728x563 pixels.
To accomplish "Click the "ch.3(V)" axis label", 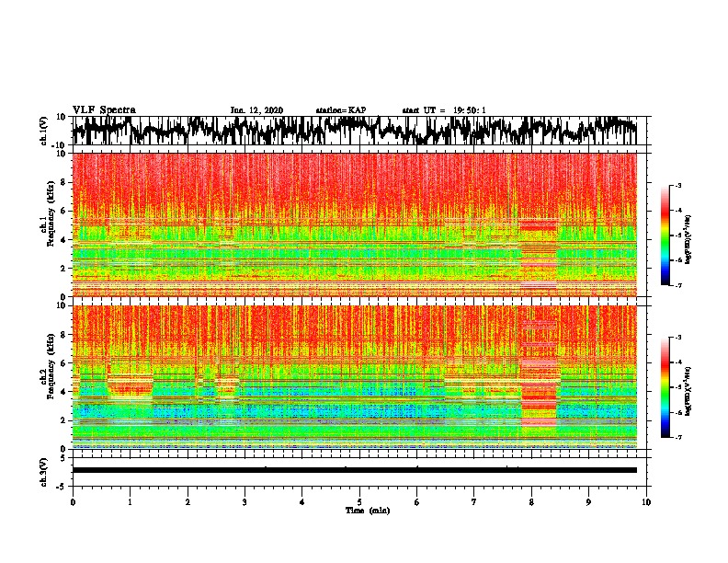I will click(44, 472).
